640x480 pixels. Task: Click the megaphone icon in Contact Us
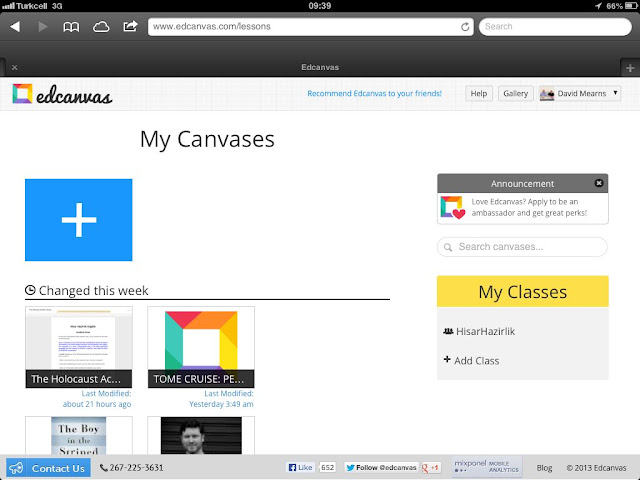point(17,468)
